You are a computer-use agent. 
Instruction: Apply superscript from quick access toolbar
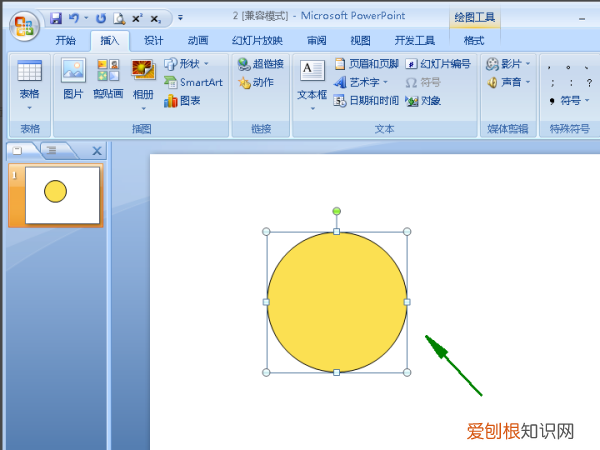click(137, 18)
